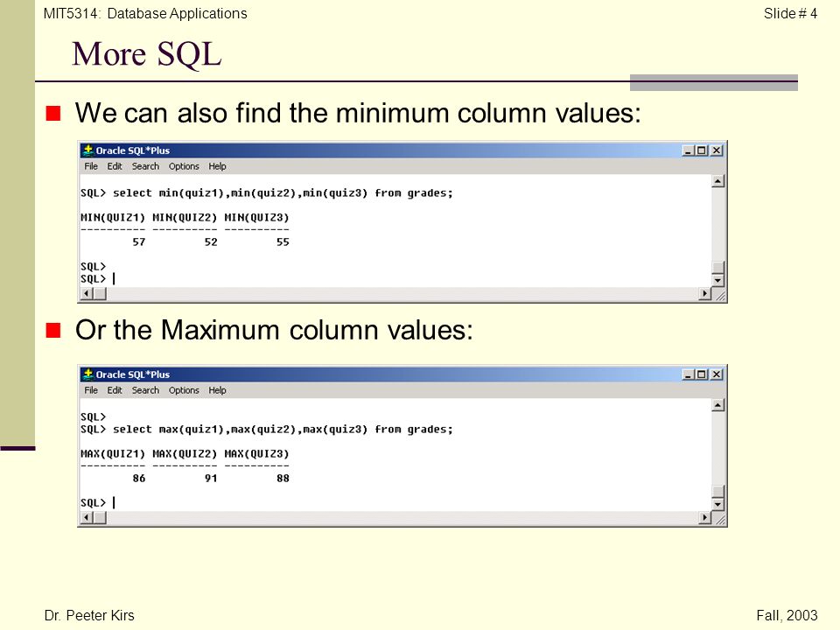Minimize the upper SQL*Plus window
This screenshot has height=630, width=840.
point(689,150)
